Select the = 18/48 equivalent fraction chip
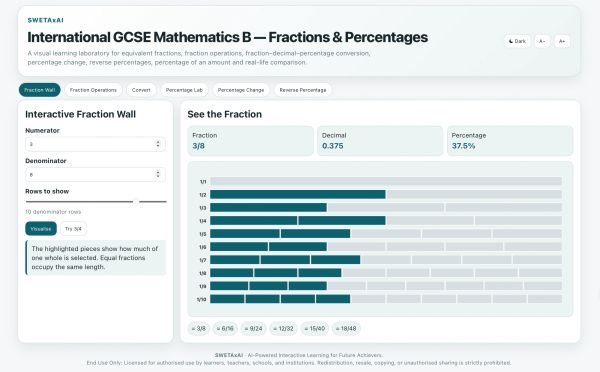600x372 pixels. pyautogui.click(x=346, y=329)
